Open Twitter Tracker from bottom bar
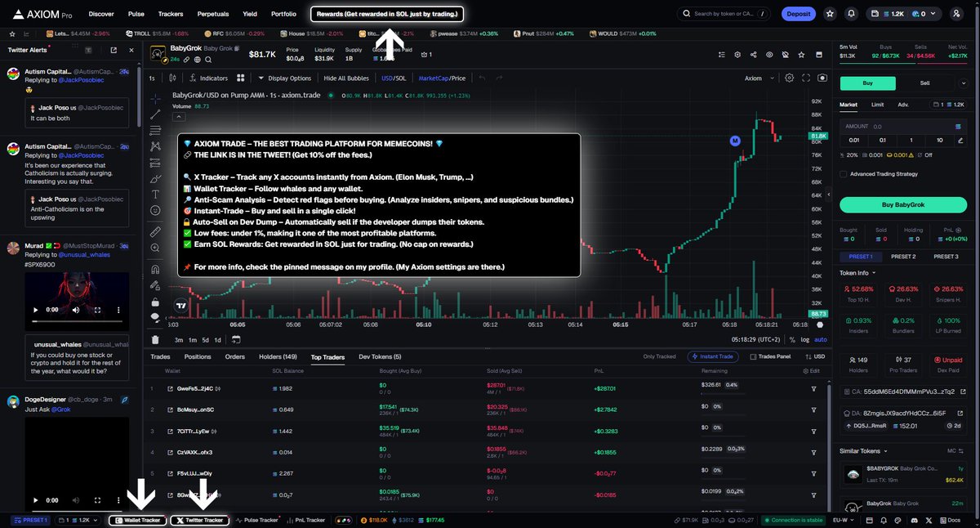 click(x=200, y=520)
